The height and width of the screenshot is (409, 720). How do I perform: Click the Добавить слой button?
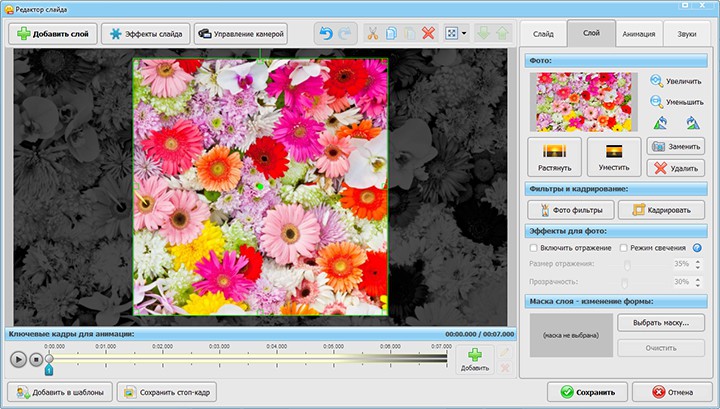53,34
